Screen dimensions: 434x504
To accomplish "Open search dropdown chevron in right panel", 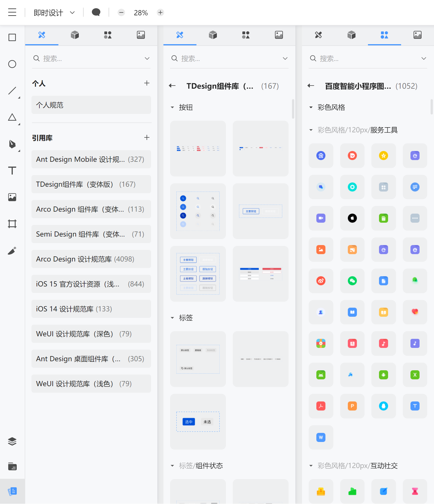I will tap(424, 58).
